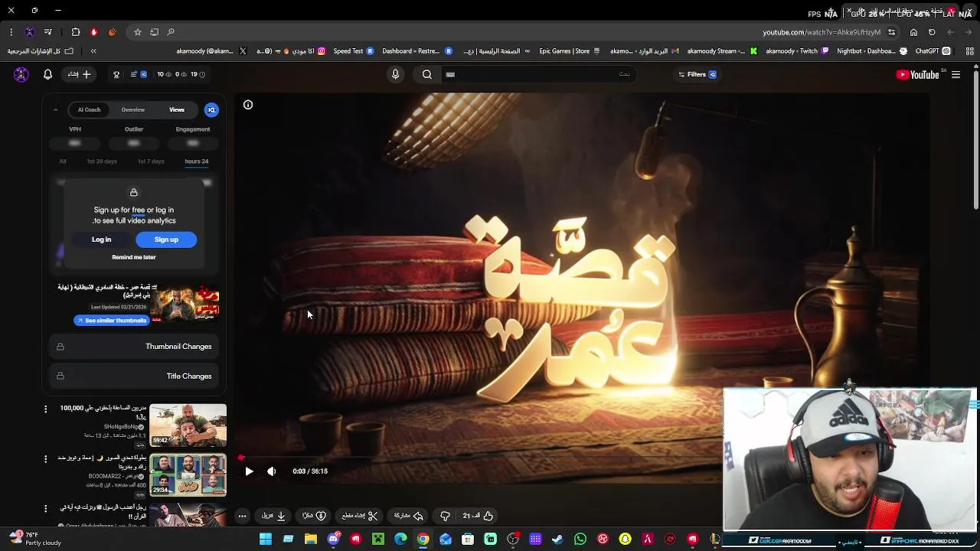Collapse the analytics panel chevron

[x=55, y=109]
